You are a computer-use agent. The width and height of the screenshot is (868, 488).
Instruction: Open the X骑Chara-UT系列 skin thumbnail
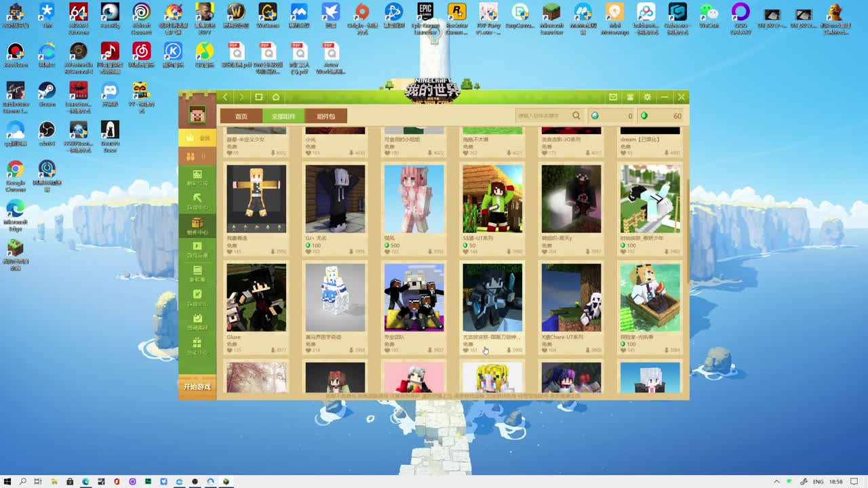point(571,298)
